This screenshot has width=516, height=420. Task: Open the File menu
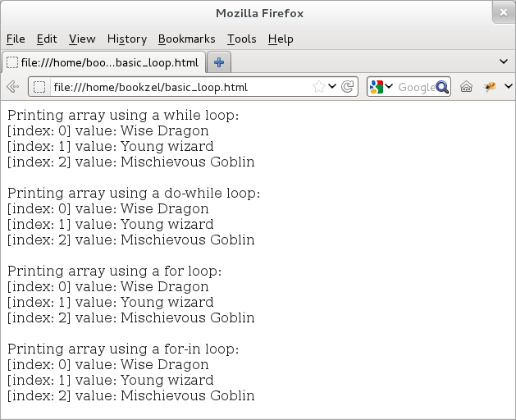tap(16, 39)
